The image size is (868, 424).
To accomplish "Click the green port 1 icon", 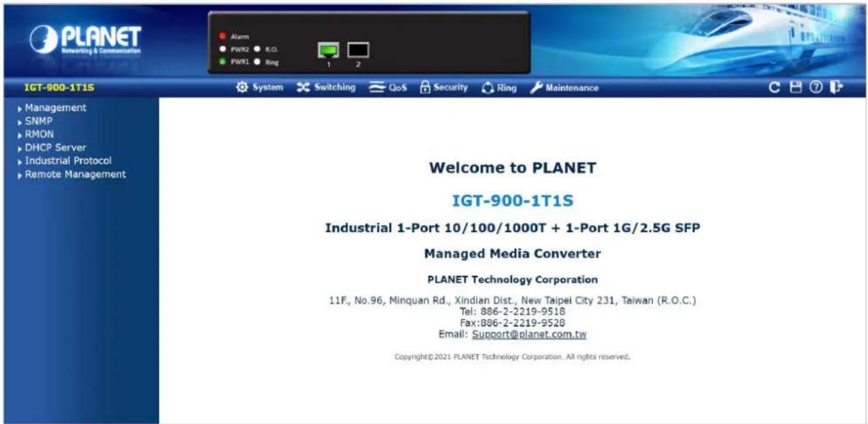I will [328, 51].
